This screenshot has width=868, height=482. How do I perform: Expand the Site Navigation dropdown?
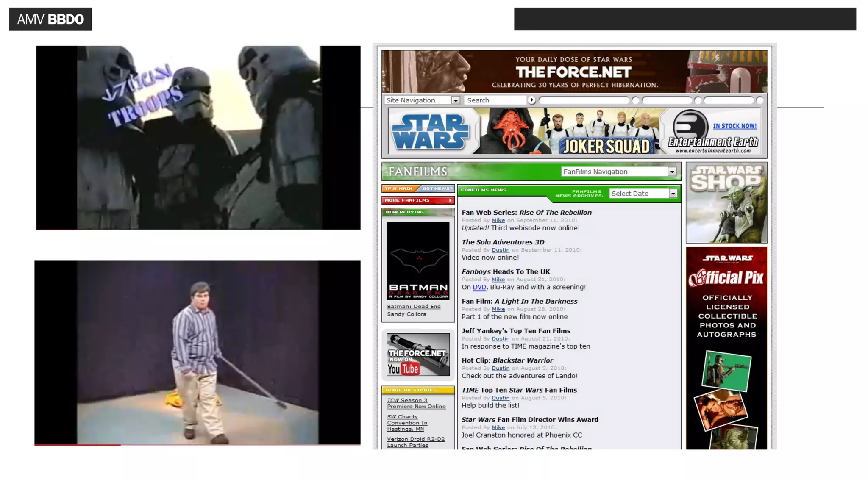tap(455, 100)
